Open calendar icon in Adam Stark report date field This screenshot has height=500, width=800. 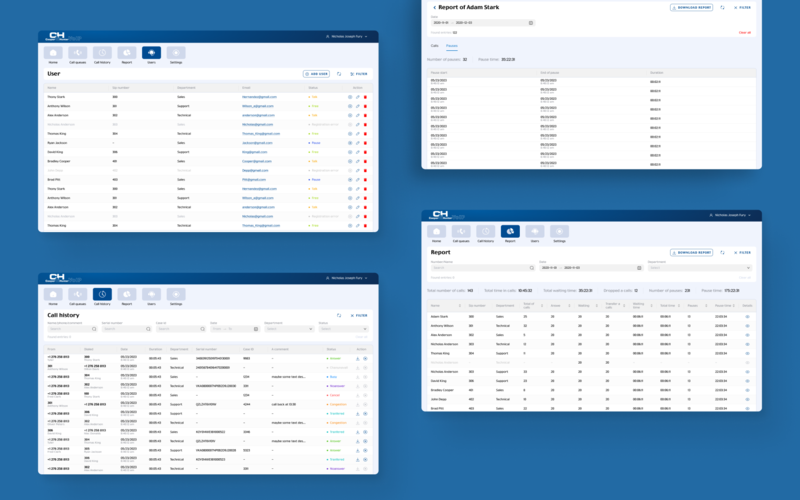(x=531, y=23)
